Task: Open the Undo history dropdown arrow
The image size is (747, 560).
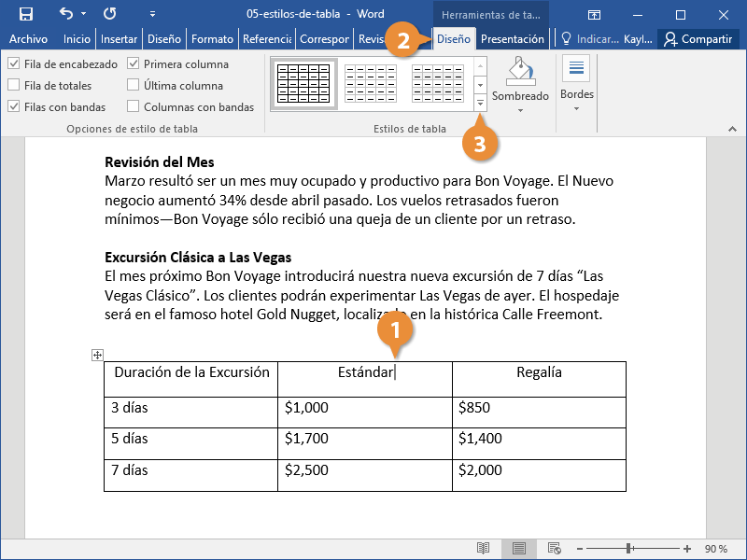Action: tap(84, 14)
